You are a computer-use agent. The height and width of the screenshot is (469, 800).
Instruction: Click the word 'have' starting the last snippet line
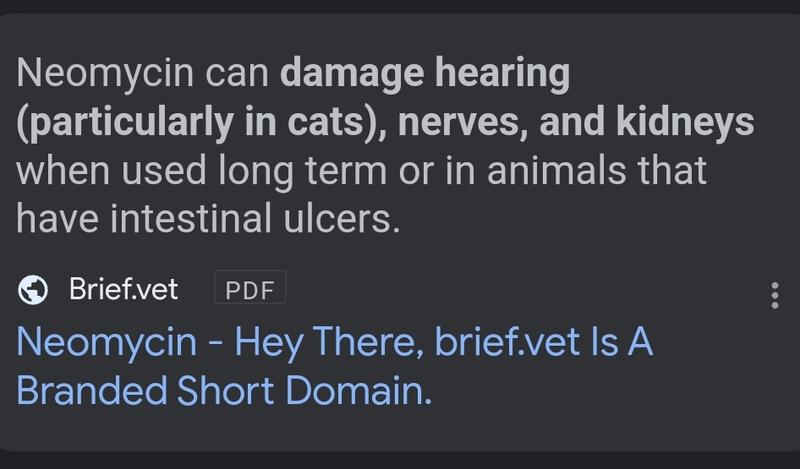58,218
